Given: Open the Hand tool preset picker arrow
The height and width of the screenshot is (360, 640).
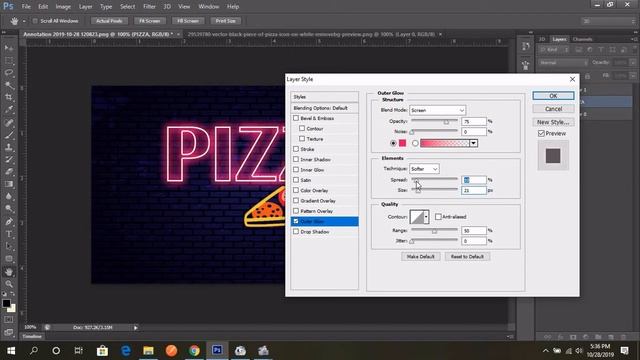Looking at the screenshot, I should point(24,21).
